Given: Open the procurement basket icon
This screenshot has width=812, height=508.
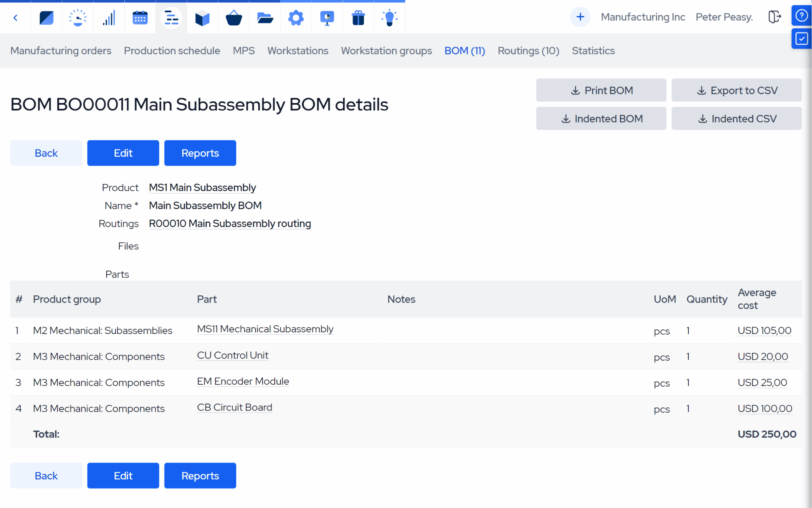Looking at the screenshot, I should coord(234,17).
